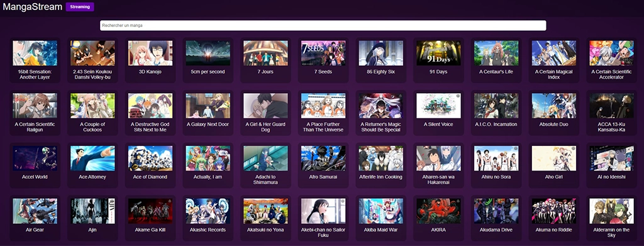This screenshot has height=246, width=644.
Task: Click the "5cm per second" title text
Action: coord(208,72)
